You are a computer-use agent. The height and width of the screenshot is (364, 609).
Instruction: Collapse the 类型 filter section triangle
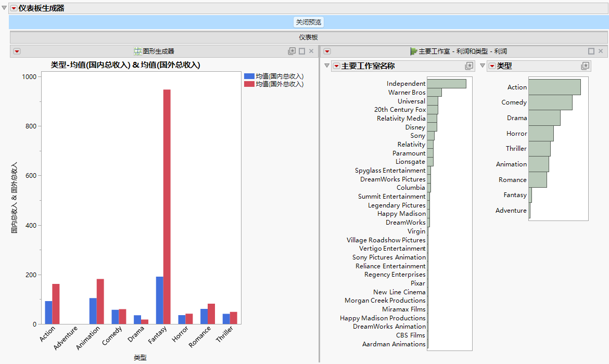tap(483, 66)
